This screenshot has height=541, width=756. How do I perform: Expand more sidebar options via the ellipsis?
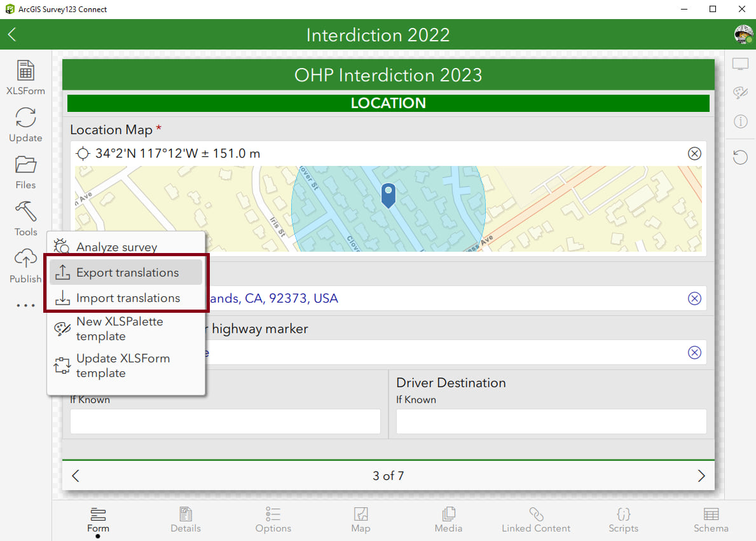(x=25, y=305)
